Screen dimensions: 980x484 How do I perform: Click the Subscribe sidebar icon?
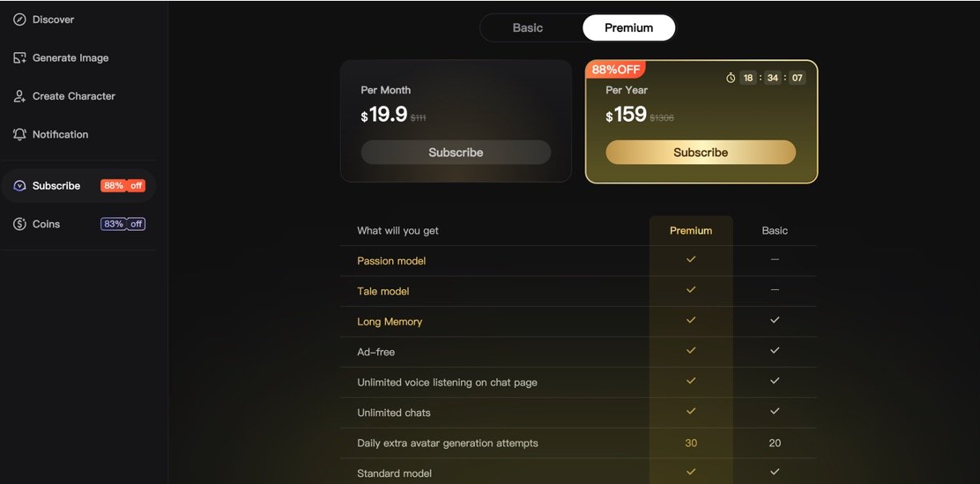pyautogui.click(x=20, y=186)
